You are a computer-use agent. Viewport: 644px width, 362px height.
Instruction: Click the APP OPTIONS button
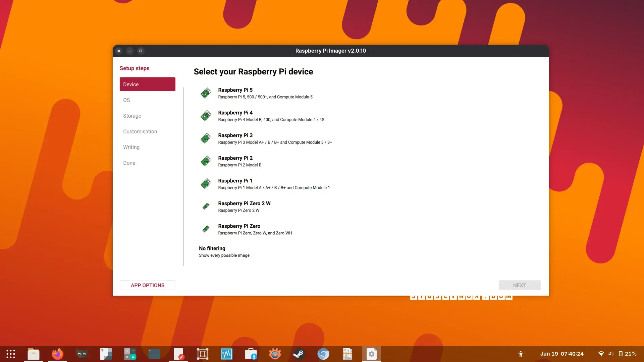coord(148,285)
